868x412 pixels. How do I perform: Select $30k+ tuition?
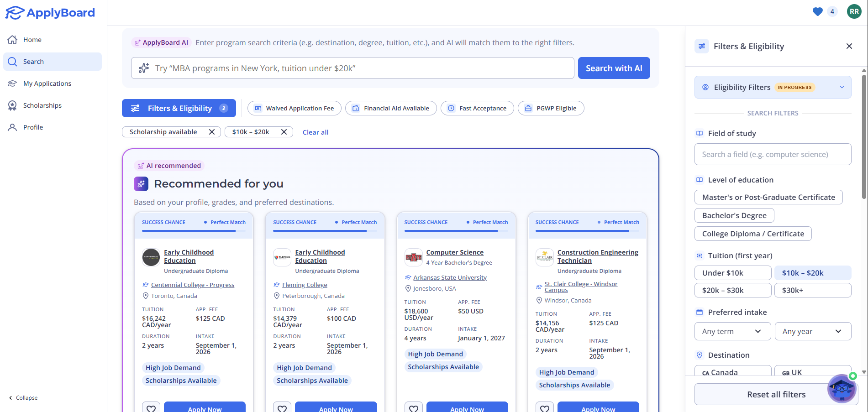tap(813, 290)
